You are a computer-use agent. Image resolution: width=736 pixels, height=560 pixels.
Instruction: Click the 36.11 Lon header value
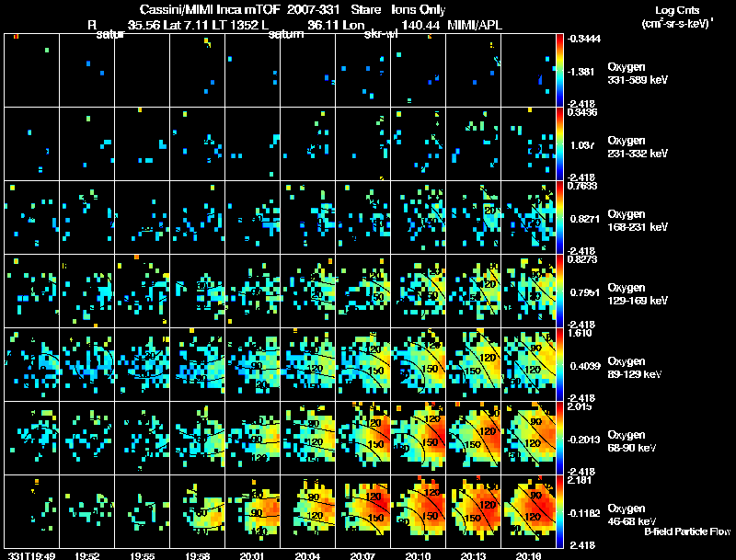pyautogui.click(x=336, y=25)
